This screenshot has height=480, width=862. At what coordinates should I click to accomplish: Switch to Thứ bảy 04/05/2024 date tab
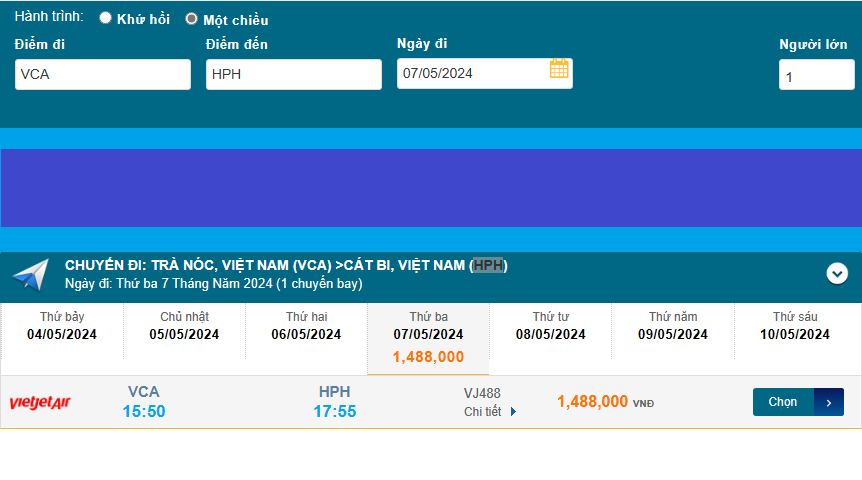click(x=62, y=326)
